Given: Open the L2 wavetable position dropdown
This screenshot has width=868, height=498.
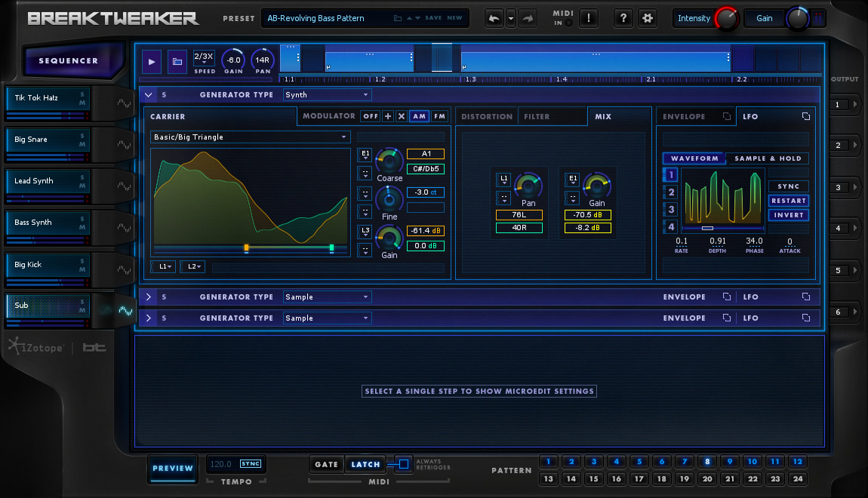Looking at the screenshot, I should click(192, 266).
